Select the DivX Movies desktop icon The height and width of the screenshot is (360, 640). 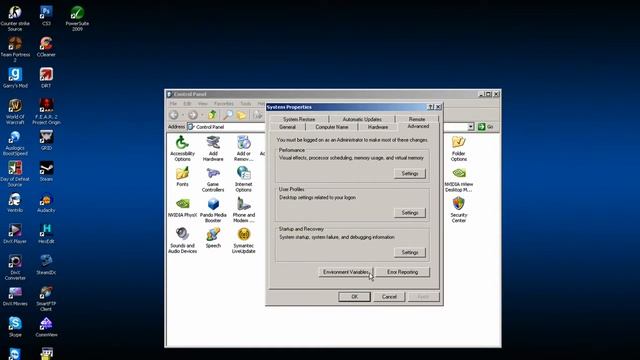[15, 296]
